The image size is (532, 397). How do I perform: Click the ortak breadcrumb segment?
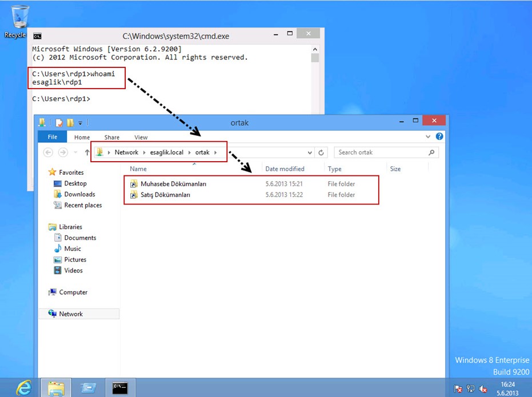pyautogui.click(x=202, y=153)
